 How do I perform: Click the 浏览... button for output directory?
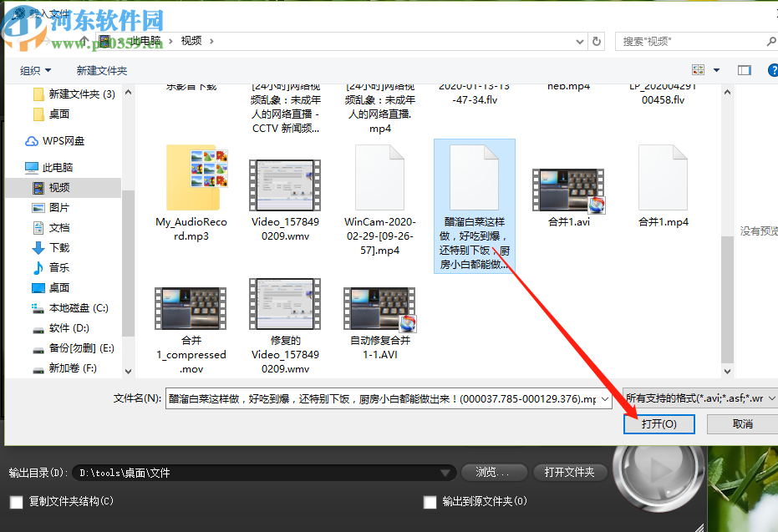tap(494, 472)
